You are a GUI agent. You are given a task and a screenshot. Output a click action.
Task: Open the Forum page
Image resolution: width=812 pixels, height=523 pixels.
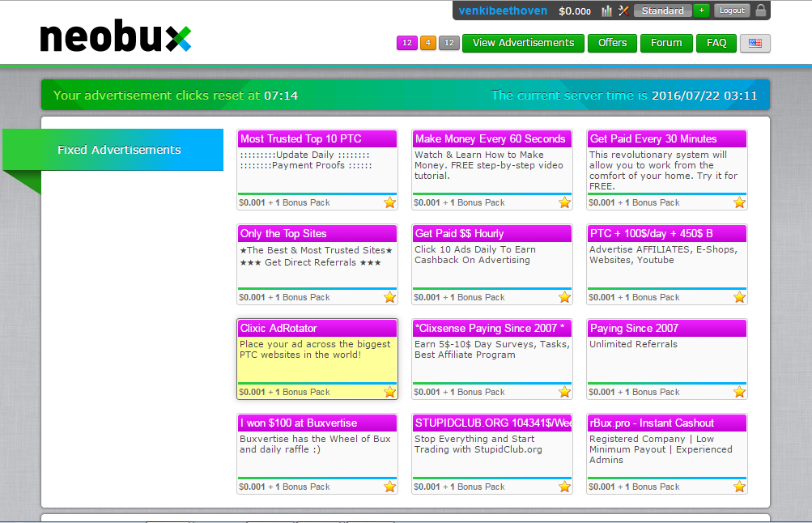click(666, 43)
